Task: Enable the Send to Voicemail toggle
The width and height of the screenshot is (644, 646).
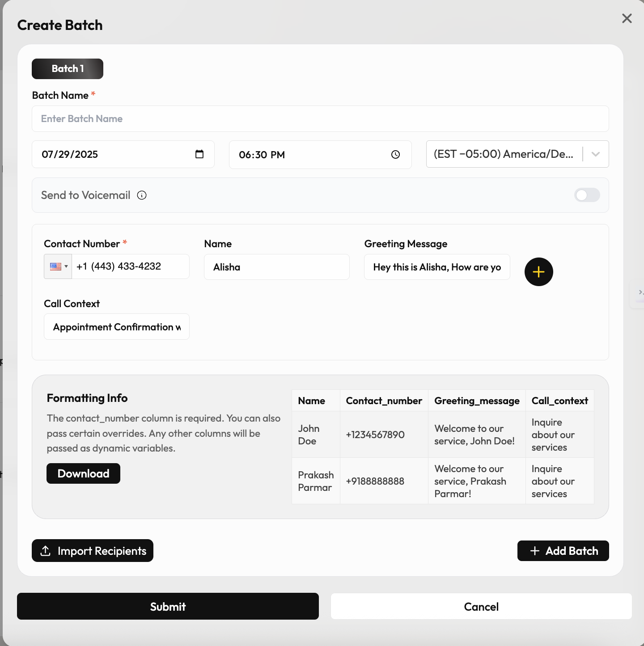Action: [x=587, y=195]
